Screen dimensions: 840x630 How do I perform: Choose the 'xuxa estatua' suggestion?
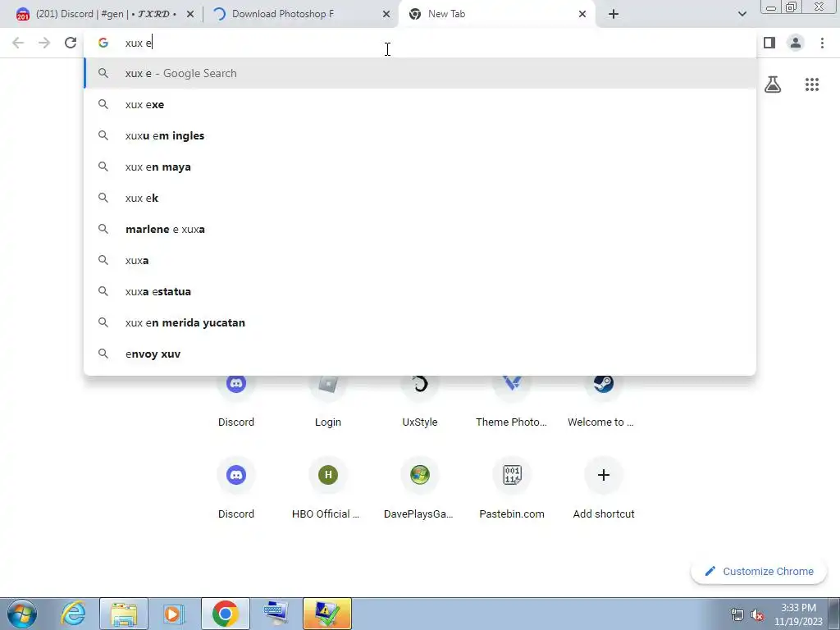(x=420, y=291)
